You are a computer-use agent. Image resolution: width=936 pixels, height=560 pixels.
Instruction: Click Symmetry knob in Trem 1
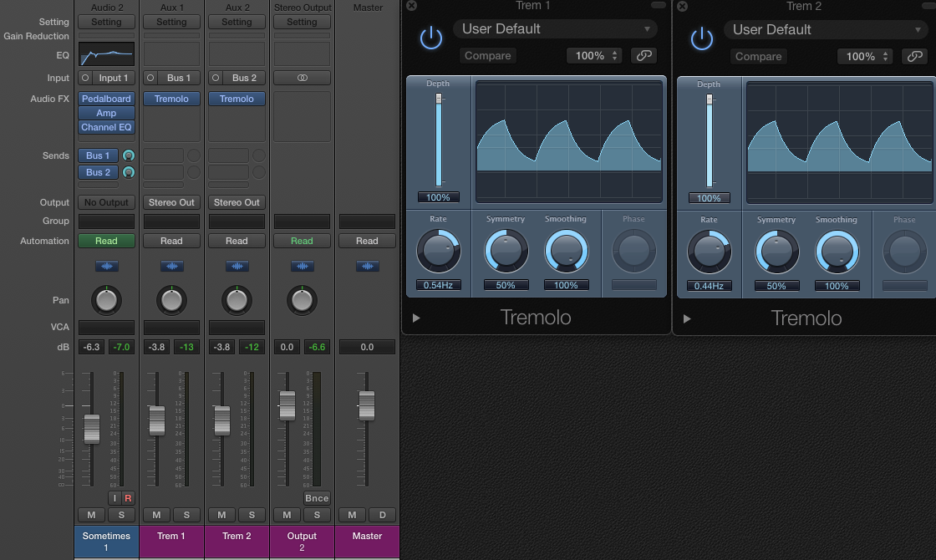click(506, 252)
